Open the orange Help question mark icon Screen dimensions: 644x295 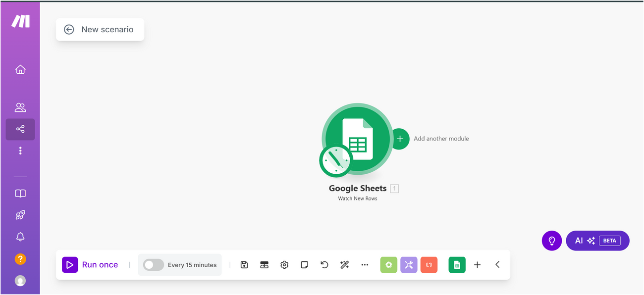coord(20,259)
